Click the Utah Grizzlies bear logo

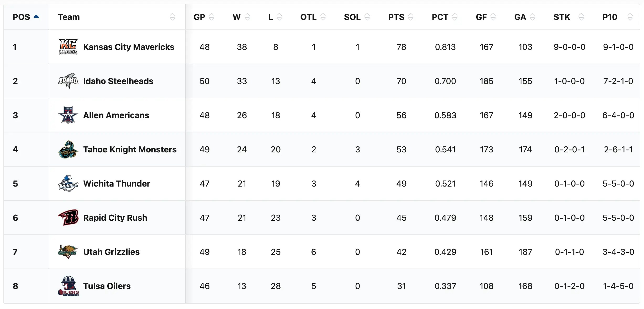click(68, 252)
